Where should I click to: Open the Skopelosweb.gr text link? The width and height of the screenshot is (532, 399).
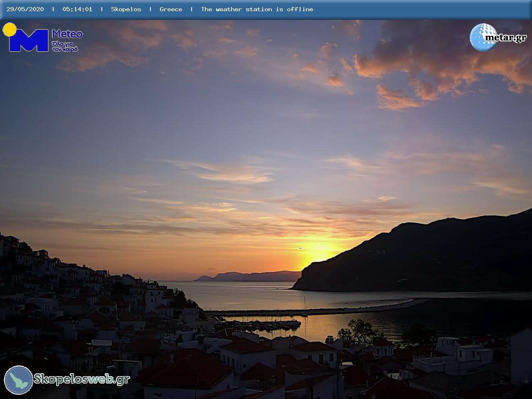point(81,379)
